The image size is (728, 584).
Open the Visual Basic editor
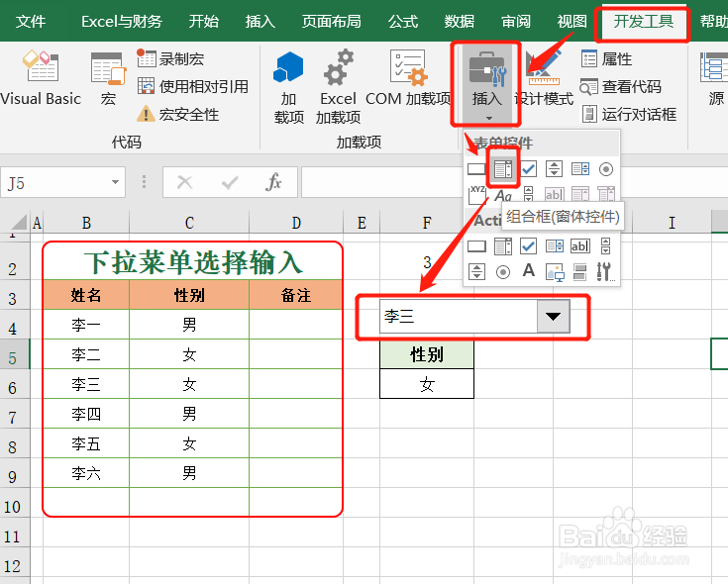pos(41,78)
